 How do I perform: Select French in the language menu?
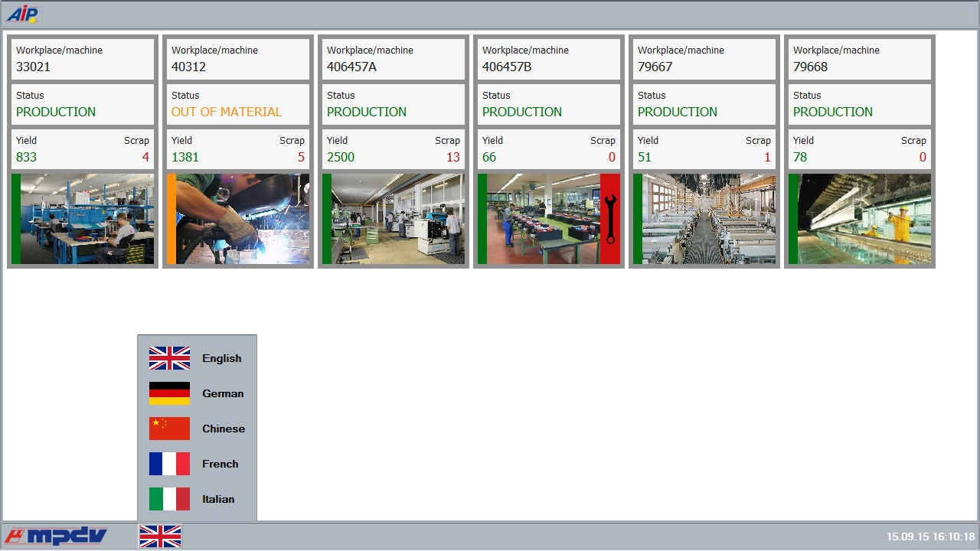(x=197, y=464)
